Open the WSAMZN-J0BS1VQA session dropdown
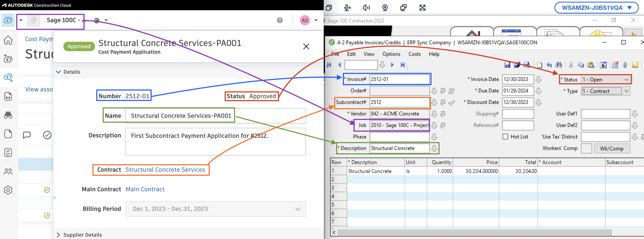 (597, 8)
